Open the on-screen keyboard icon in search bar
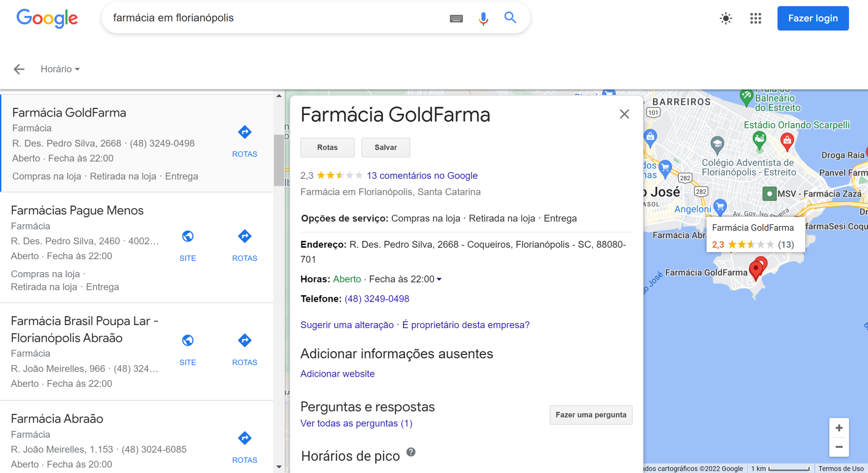868x473 pixels. click(456, 18)
